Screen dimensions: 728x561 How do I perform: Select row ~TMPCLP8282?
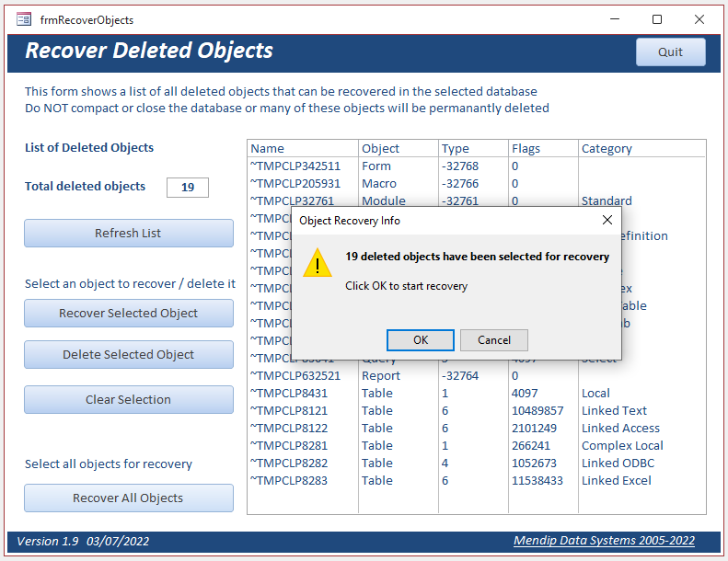(x=477, y=464)
